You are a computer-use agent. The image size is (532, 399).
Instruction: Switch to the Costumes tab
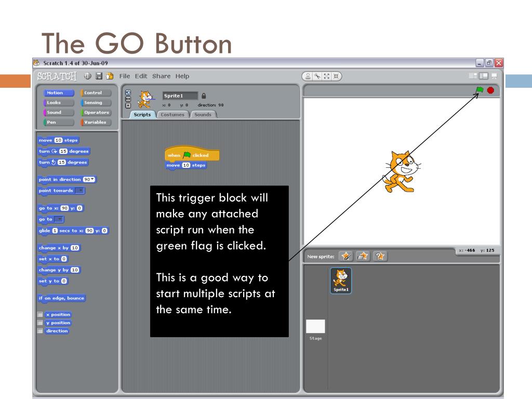point(172,115)
